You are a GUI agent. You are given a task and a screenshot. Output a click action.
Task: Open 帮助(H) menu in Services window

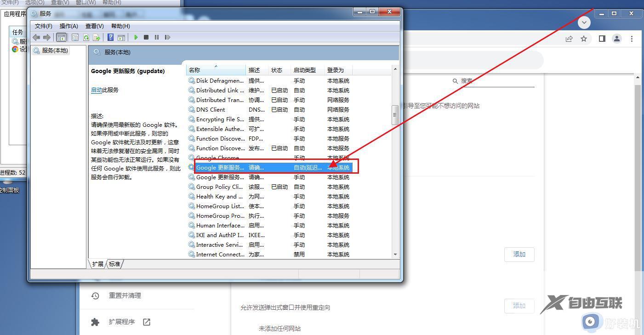coord(120,26)
